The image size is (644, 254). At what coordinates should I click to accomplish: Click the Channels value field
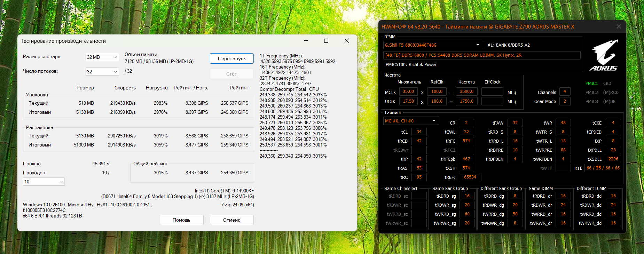(x=565, y=92)
